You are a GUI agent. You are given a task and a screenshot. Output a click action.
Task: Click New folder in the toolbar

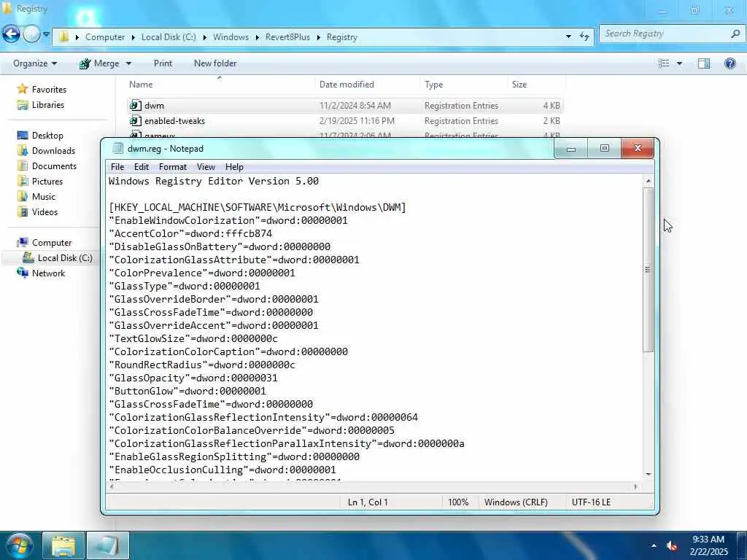tap(215, 63)
